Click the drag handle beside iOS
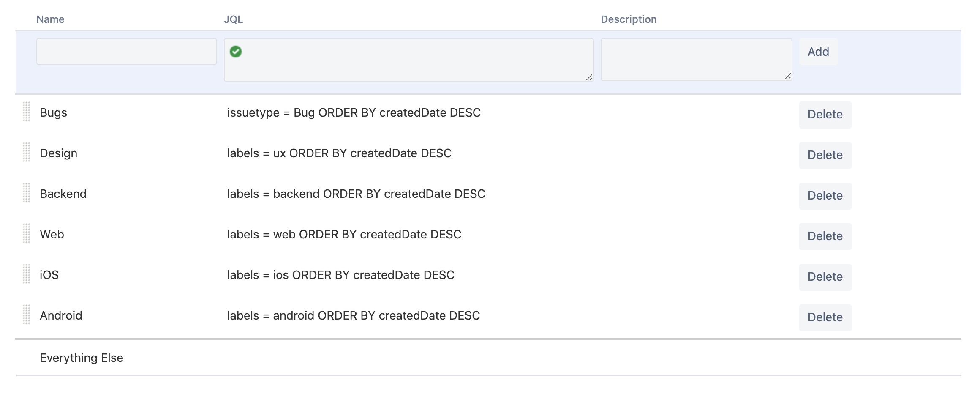 pyautogui.click(x=26, y=274)
